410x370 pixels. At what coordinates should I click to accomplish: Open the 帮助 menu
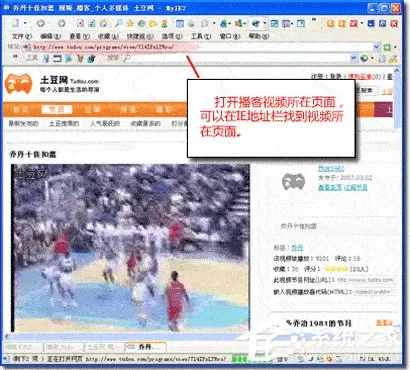coord(259,36)
